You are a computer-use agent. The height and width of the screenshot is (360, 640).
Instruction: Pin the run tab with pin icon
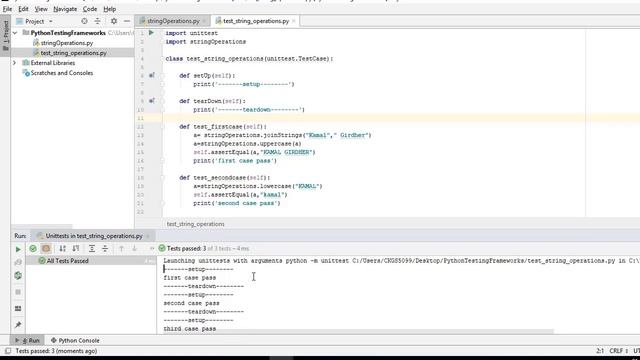pos(18,325)
